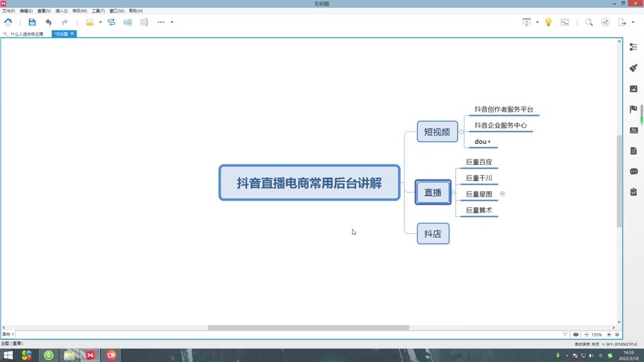The image size is (644, 362).
Task: Open the markers flag panel
Action: click(x=633, y=109)
